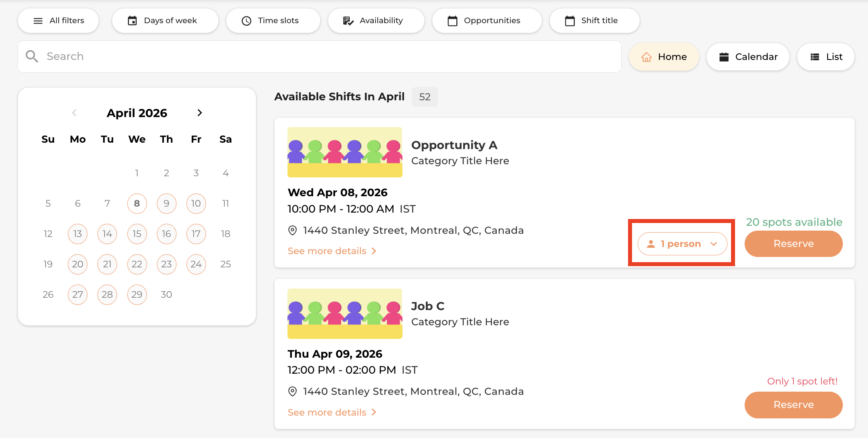Click the search magnifier icon
The image size is (868, 438).
pos(32,56)
